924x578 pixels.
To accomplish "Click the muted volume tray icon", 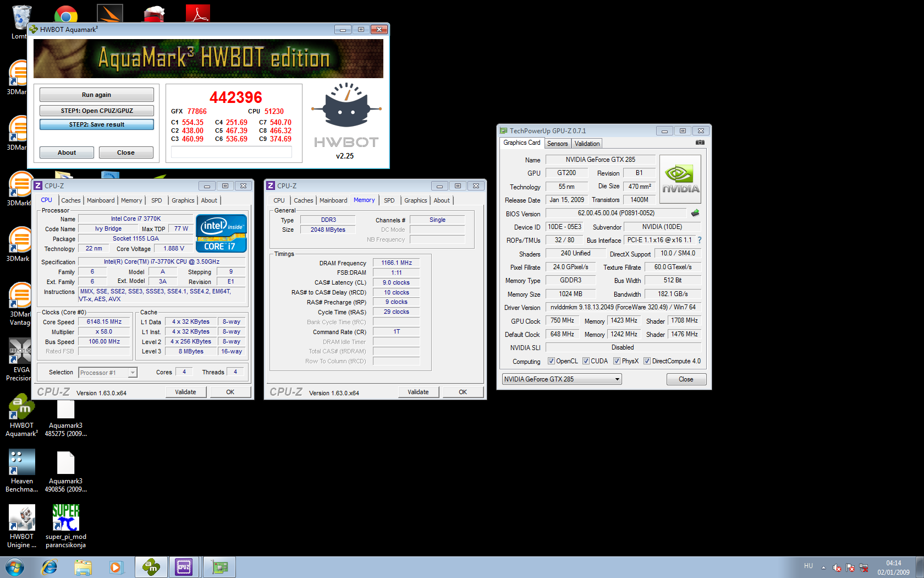I will pos(837,568).
